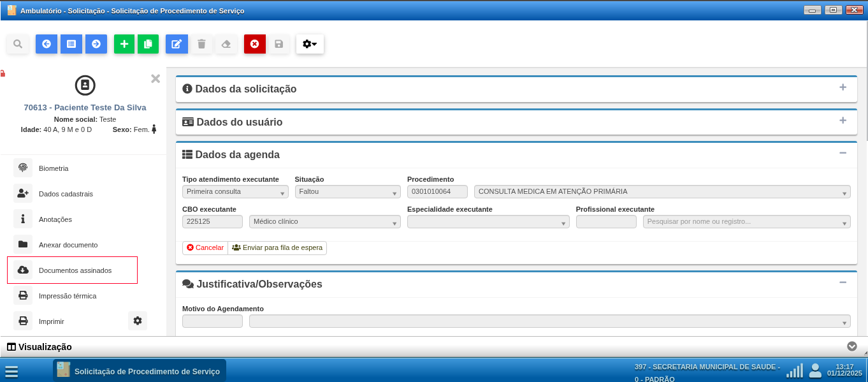Select Documentos assinados in side menu
Image resolution: width=868 pixels, height=382 pixels.
coord(75,270)
